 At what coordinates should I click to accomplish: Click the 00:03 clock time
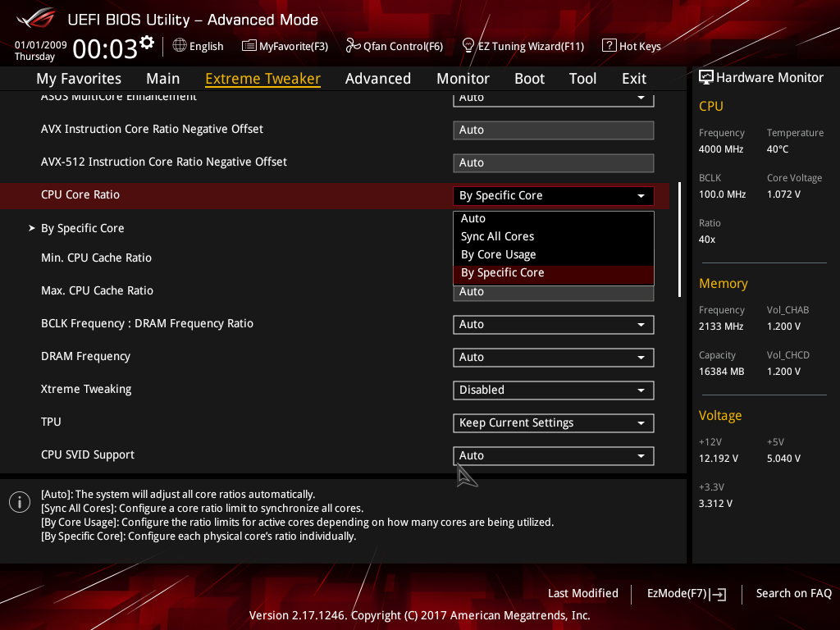click(105, 48)
